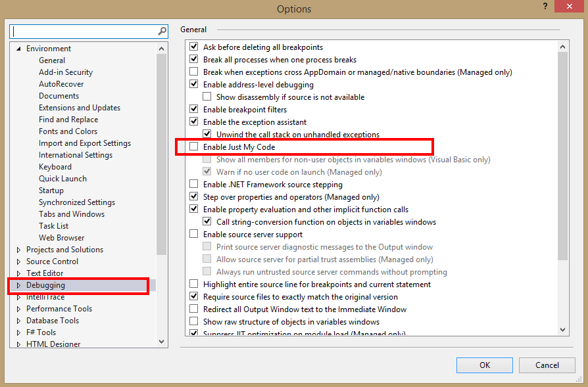Expand the Performance Tools node
This screenshot has height=387, width=588.
17,308
